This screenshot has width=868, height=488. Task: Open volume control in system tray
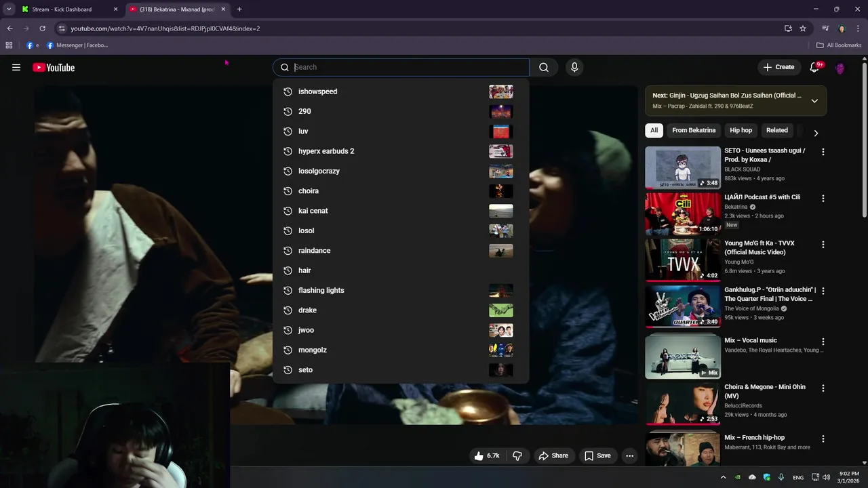(x=826, y=477)
